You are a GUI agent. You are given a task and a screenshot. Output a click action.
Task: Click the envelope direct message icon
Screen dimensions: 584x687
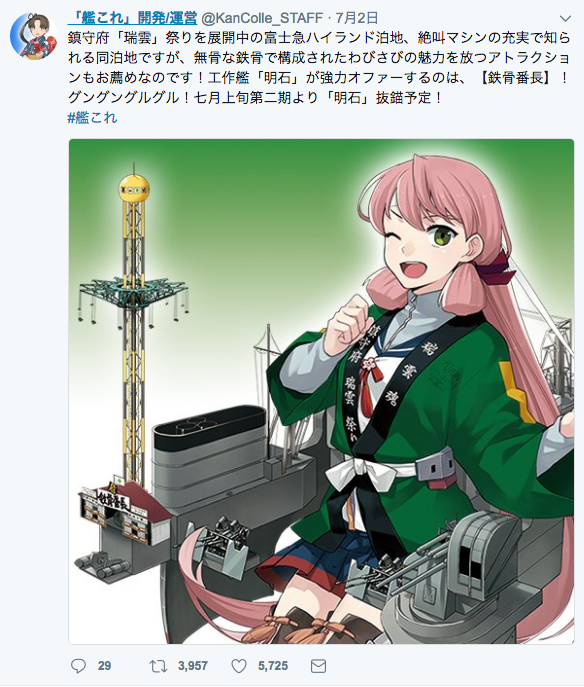(318, 666)
